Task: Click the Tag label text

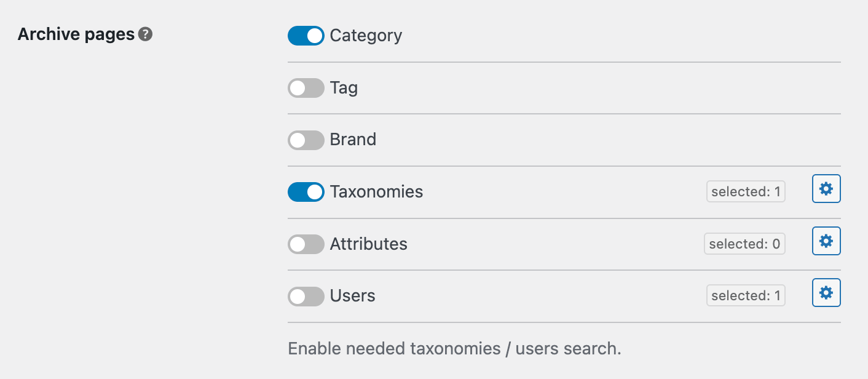Action: pyautogui.click(x=344, y=88)
